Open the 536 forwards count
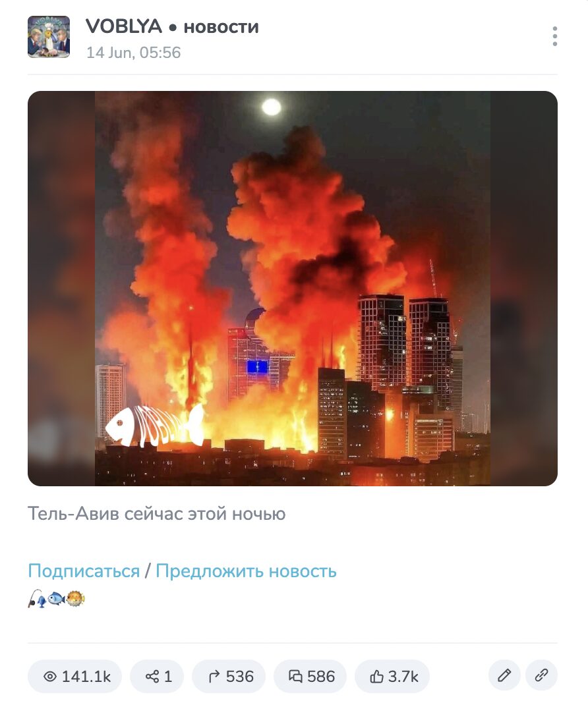 pos(240,676)
